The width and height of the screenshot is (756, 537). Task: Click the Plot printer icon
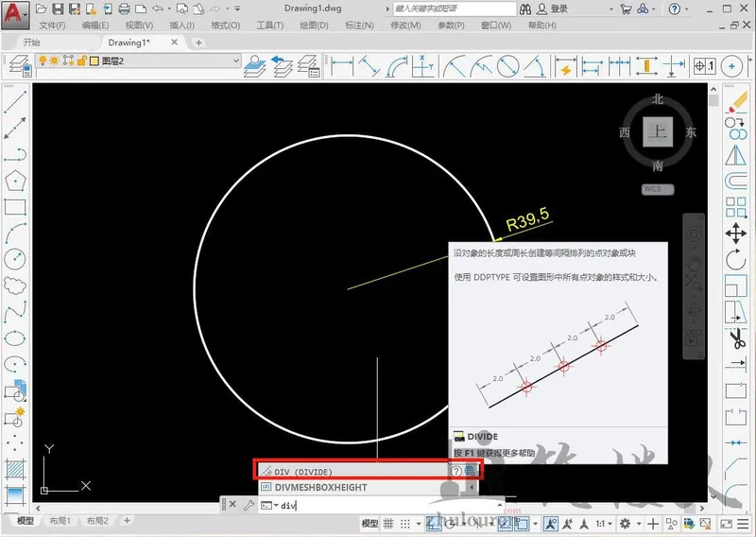[124, 9]
